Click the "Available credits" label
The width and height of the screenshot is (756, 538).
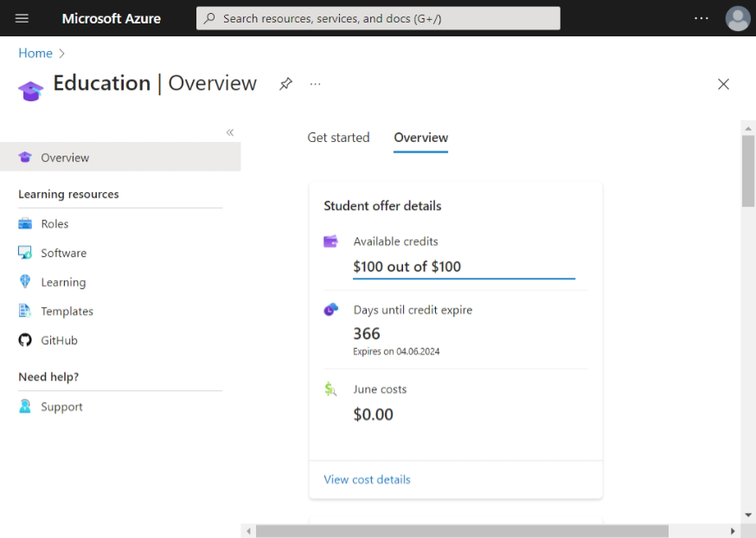click(x=395, y=241)
